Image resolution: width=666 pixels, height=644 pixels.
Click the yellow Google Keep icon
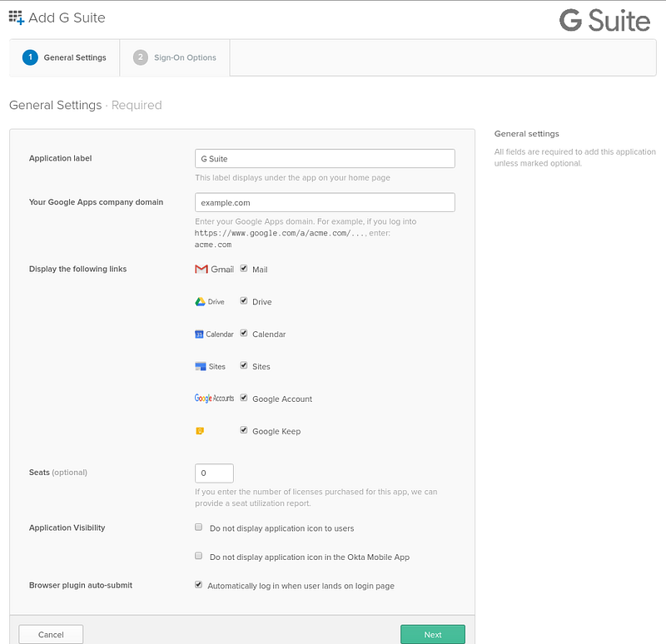pos(200,431)
